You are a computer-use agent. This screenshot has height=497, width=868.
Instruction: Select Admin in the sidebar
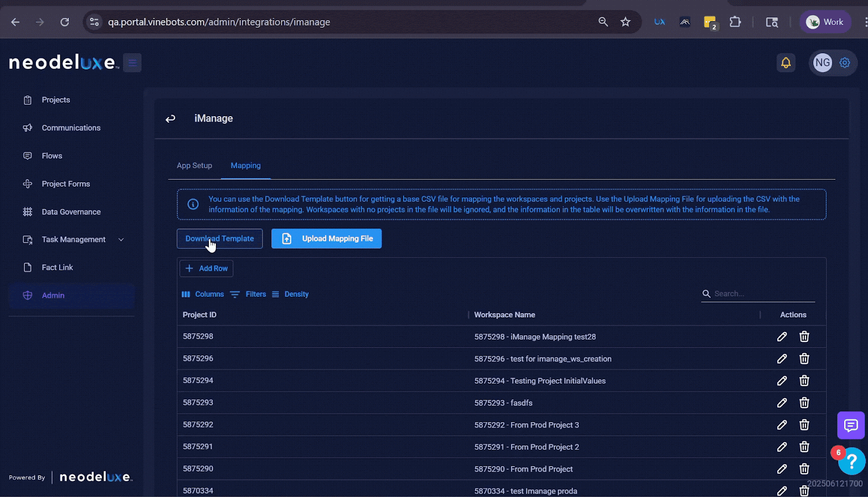click(x=72, y=296)
